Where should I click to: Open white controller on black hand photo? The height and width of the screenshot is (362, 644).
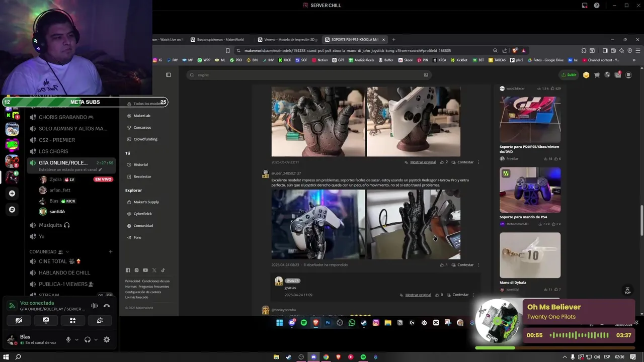[x=318, y=224]
